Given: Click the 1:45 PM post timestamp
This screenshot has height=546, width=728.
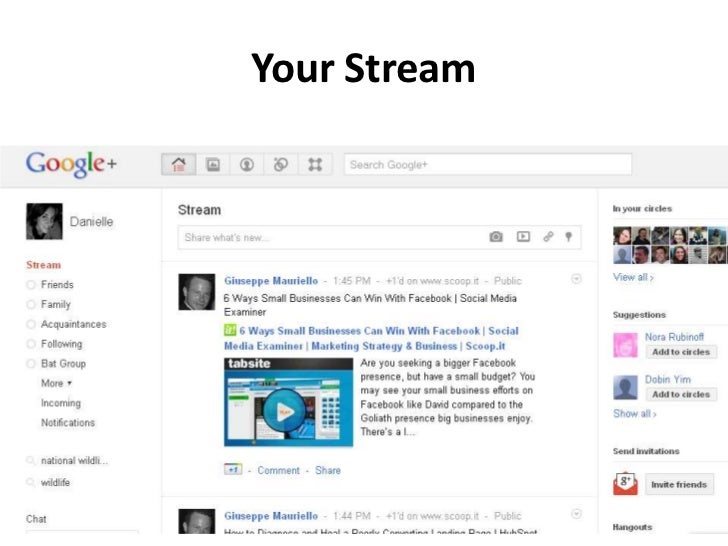Looking at the screenshot, I should pyautogui.click(x=352, y=281).
